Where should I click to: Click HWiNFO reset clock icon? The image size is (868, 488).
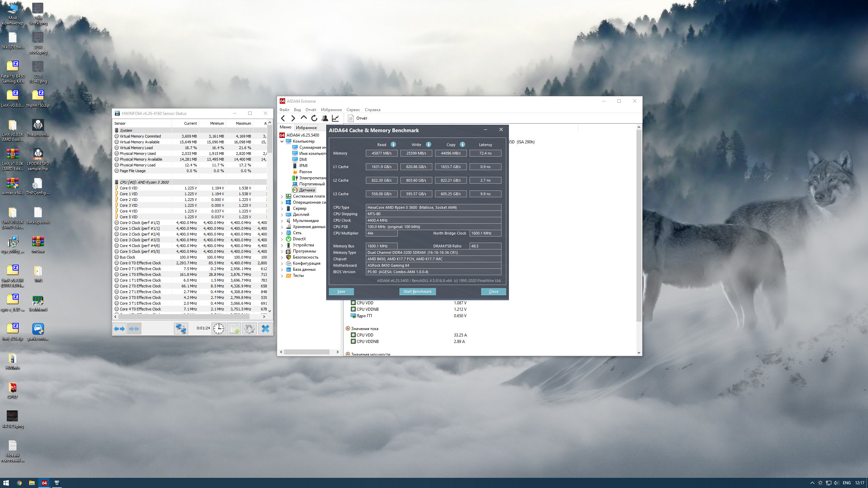[219, 329]
